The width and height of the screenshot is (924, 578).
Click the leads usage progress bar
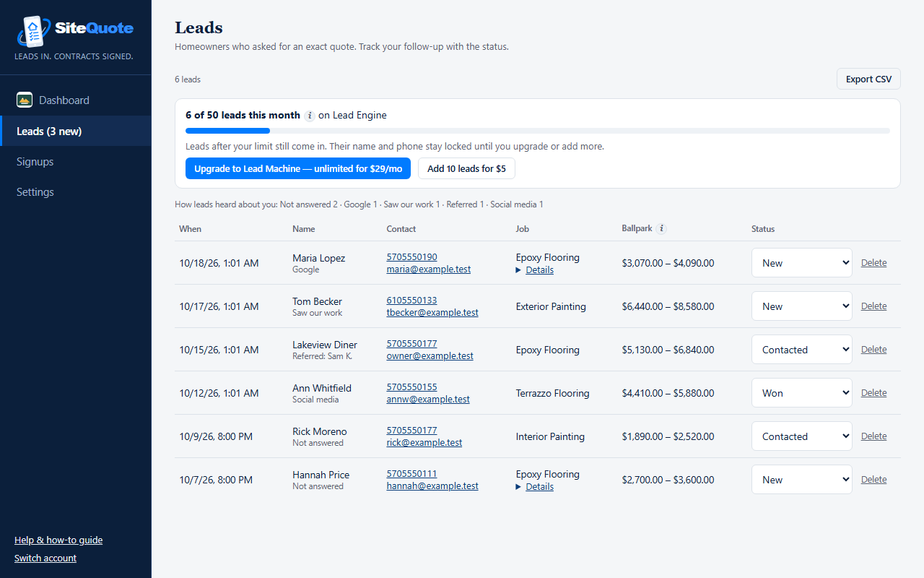(x=538, y=131)
